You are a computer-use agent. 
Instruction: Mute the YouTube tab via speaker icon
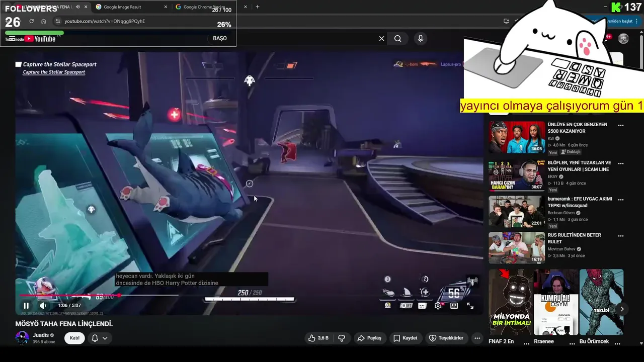pyautogui.click(x=77, y=7)
